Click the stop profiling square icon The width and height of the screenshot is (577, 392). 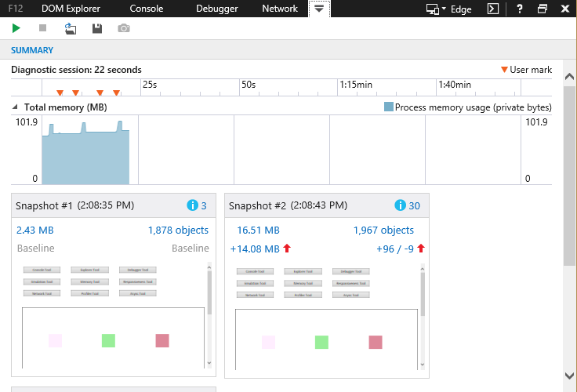coord(42,28)
